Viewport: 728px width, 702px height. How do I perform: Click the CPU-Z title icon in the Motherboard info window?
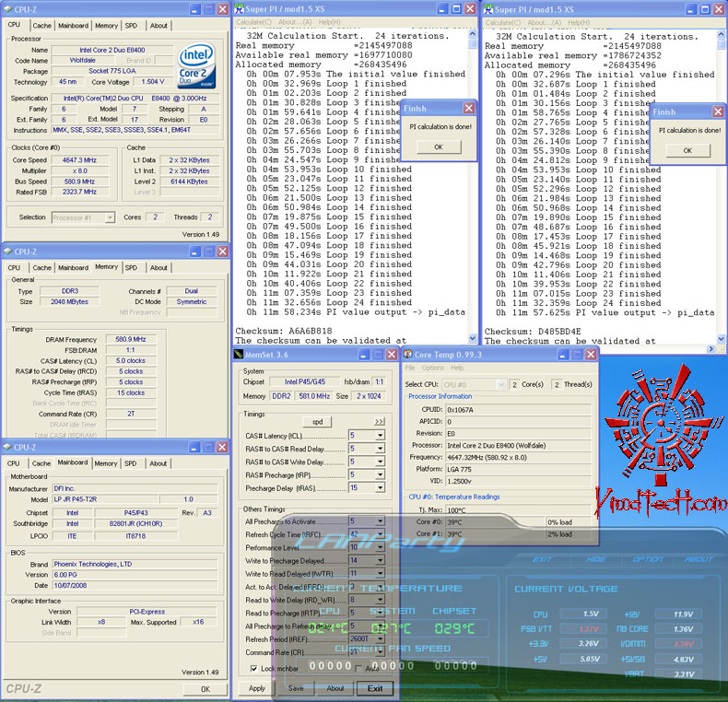click(8, 447)
